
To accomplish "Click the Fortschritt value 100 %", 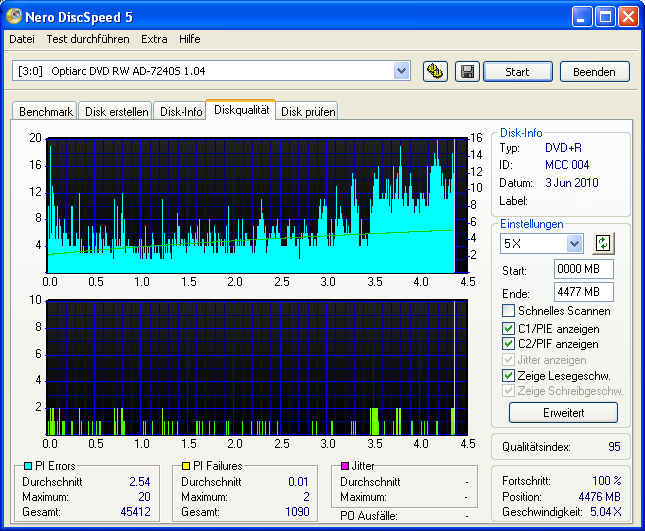I will pyautogui.click(x=607, y=481).
